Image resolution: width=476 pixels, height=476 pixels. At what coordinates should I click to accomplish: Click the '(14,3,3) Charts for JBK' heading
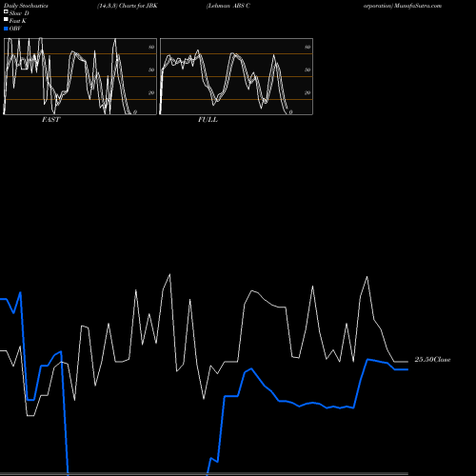[x=128, y=6]
